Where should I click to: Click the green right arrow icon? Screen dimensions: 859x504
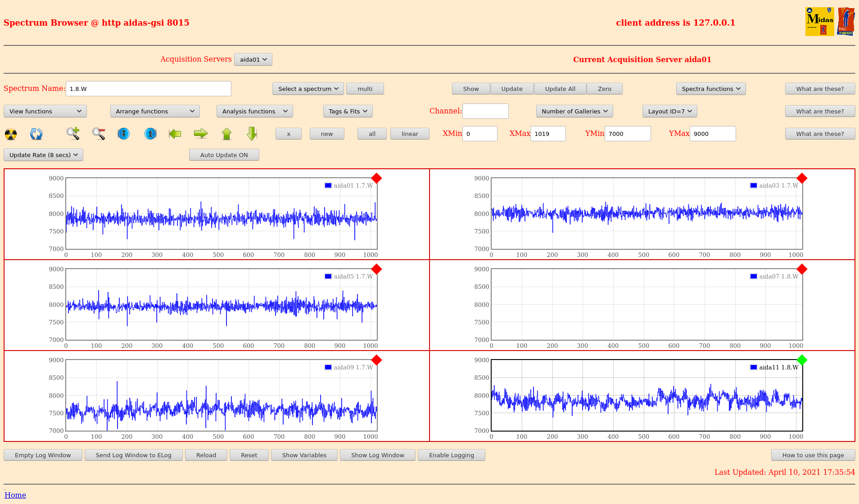click(201, 134)
